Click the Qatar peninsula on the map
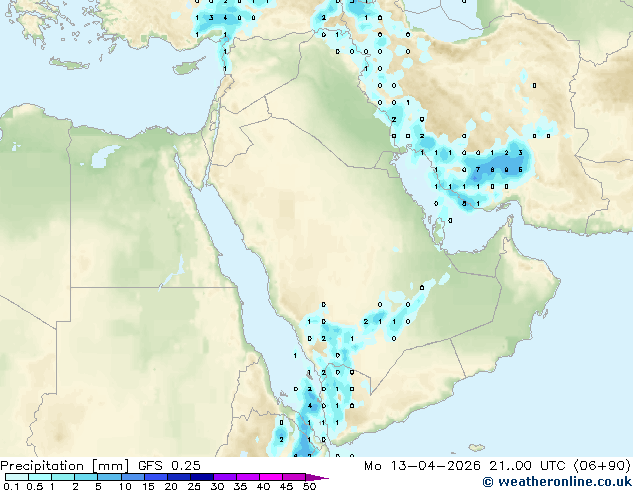The width and height of the screenshot is (634, 490). pos(438,232)
